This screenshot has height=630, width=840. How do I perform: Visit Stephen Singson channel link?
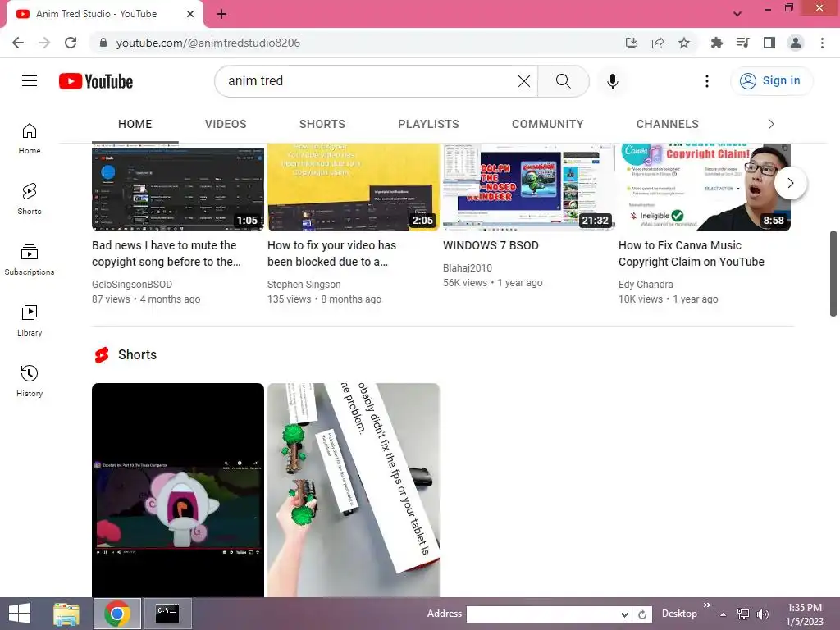coord(304,285)
